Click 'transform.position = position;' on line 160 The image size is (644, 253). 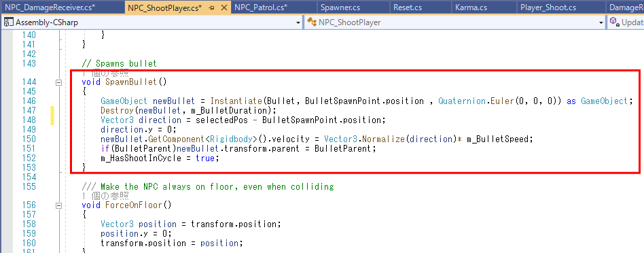(172, 243)
